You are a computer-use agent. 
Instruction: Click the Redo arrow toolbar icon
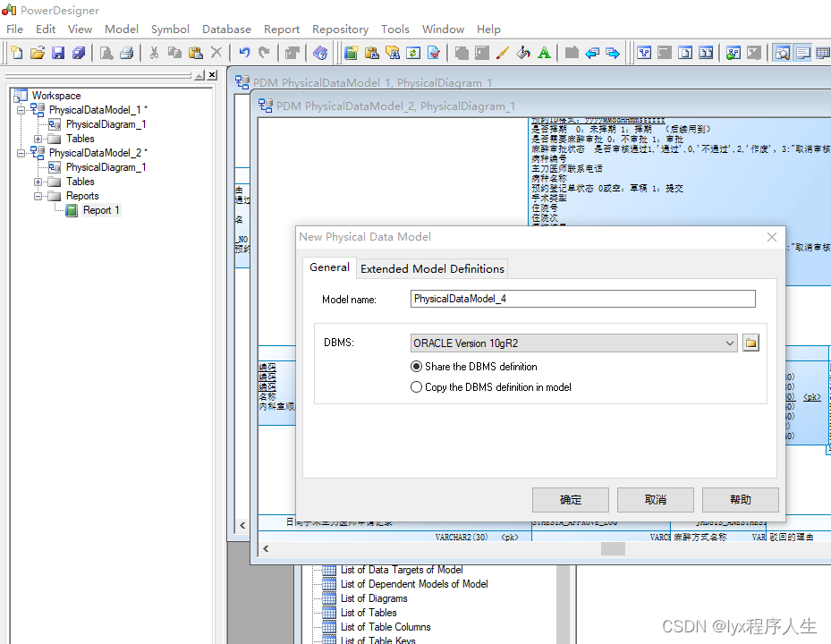click(264, 53)
